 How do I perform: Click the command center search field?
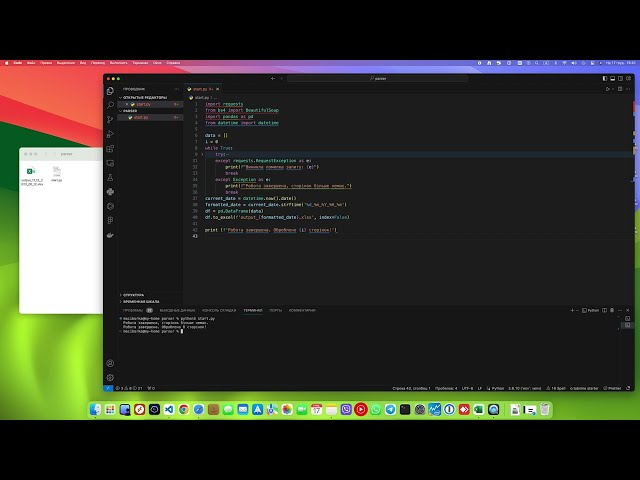[x=378, y=78]
